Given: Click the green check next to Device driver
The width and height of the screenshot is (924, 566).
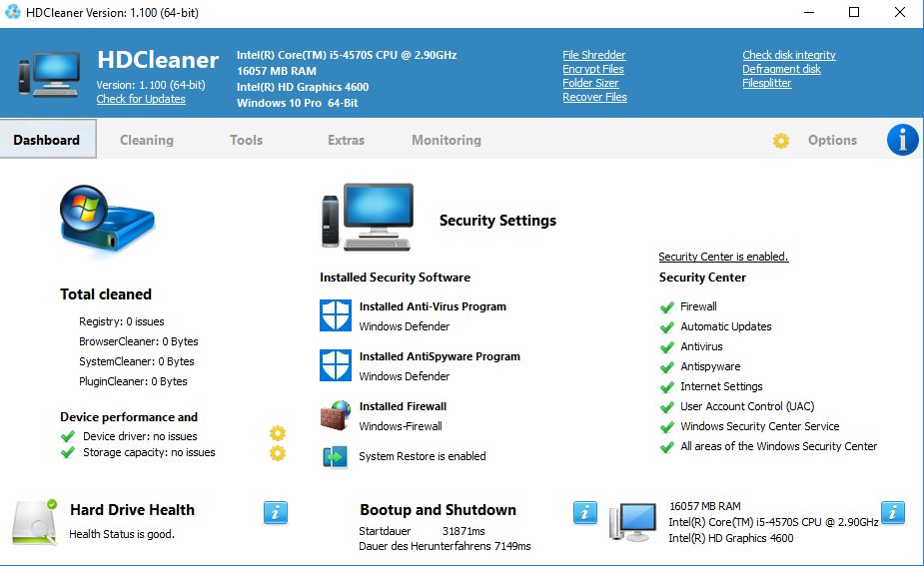Looking at the screenshot, I should 68,436.
